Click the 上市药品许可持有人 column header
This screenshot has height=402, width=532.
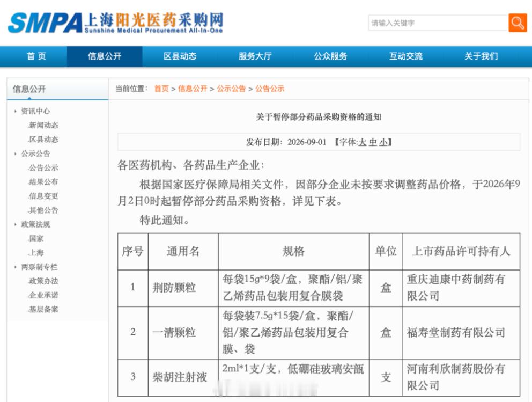pos(461,252)
